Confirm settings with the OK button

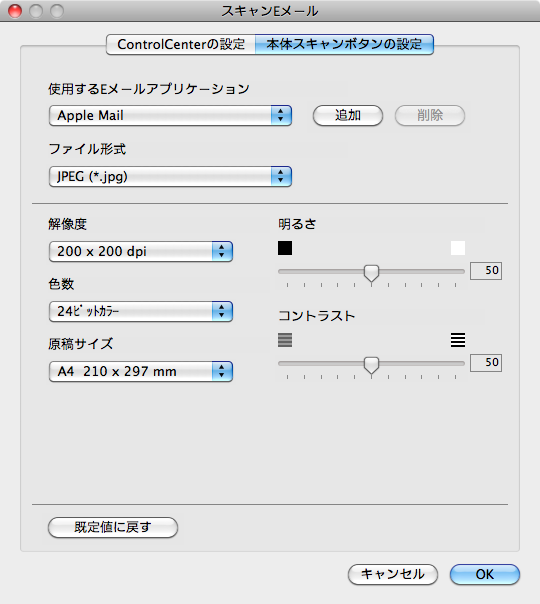[x=485, y=574]
